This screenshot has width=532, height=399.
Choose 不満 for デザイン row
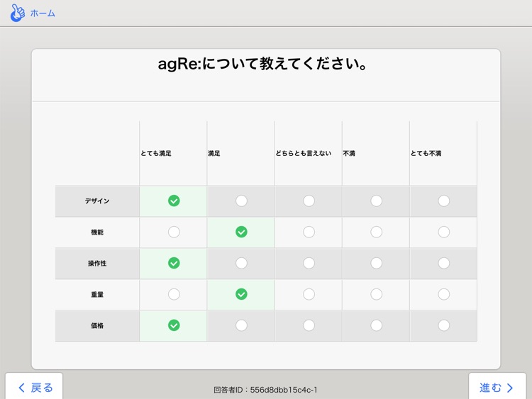[x=376, y=201]
